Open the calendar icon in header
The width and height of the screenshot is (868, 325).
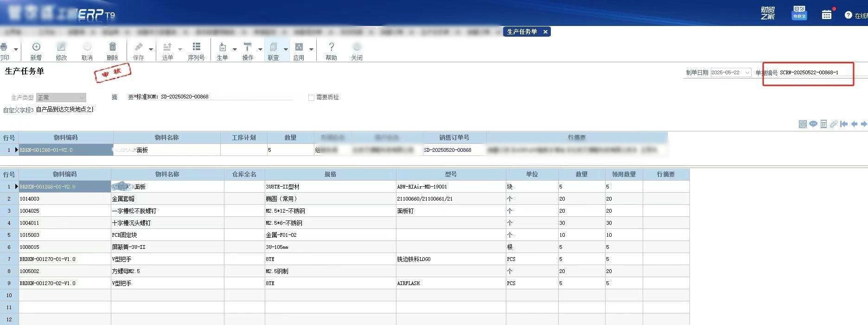(x=827, y=14)
